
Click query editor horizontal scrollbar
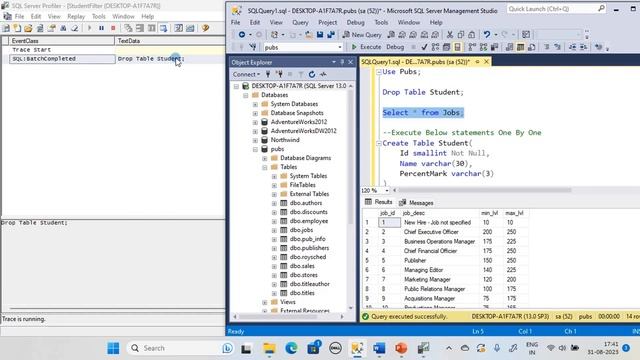(484, 190)
